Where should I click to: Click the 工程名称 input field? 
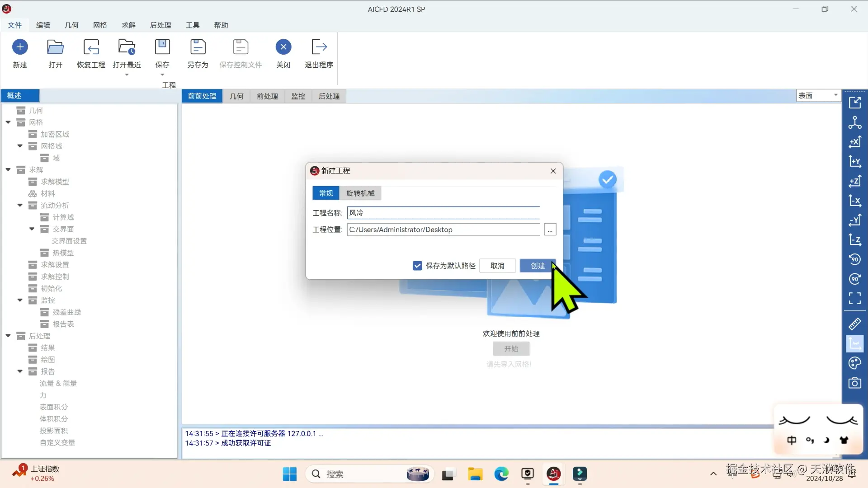pyautogui.click(x=443, y=213)
